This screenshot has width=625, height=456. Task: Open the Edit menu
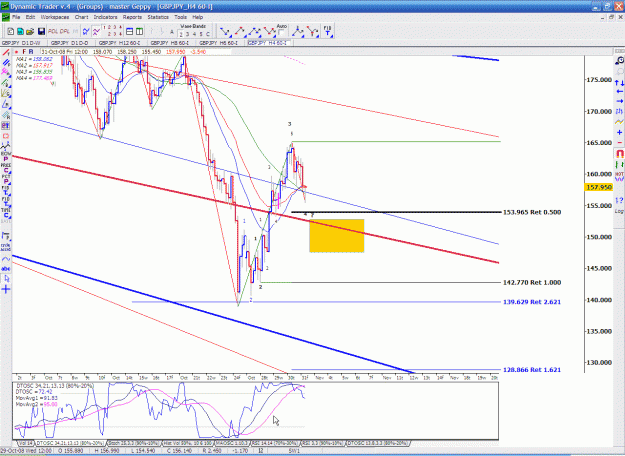[x=30, y=17]
